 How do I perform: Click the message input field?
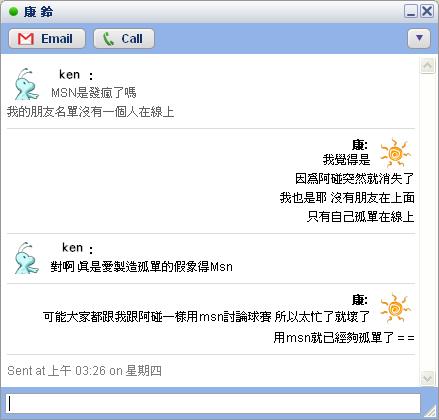[213, 403]
